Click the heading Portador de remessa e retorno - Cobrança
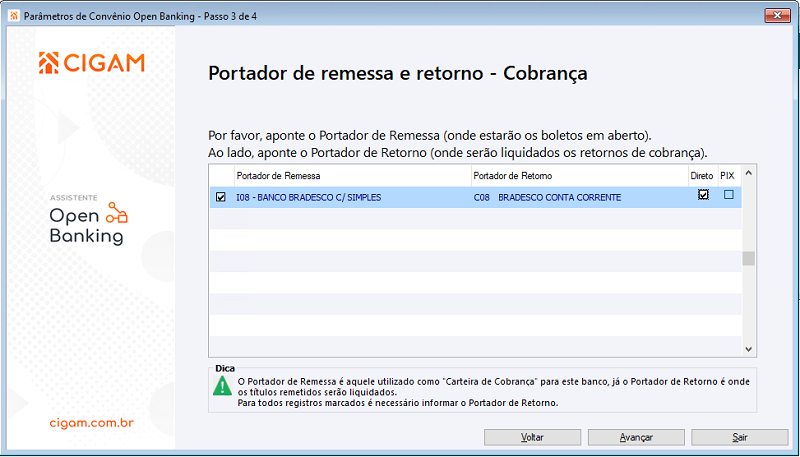 (398, 73)
